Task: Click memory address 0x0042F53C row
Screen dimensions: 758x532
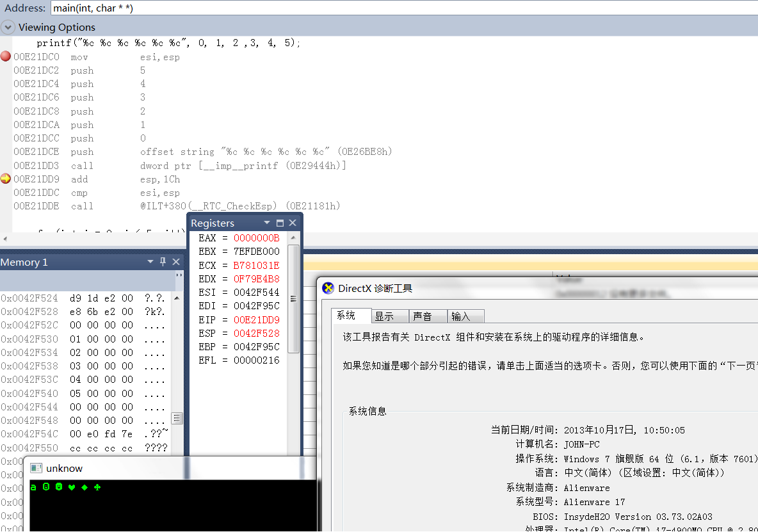Action: pos(85,380)
